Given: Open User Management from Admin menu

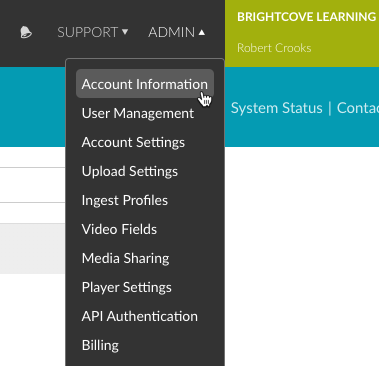Looking at the screenshot, I should click(138, 113).
